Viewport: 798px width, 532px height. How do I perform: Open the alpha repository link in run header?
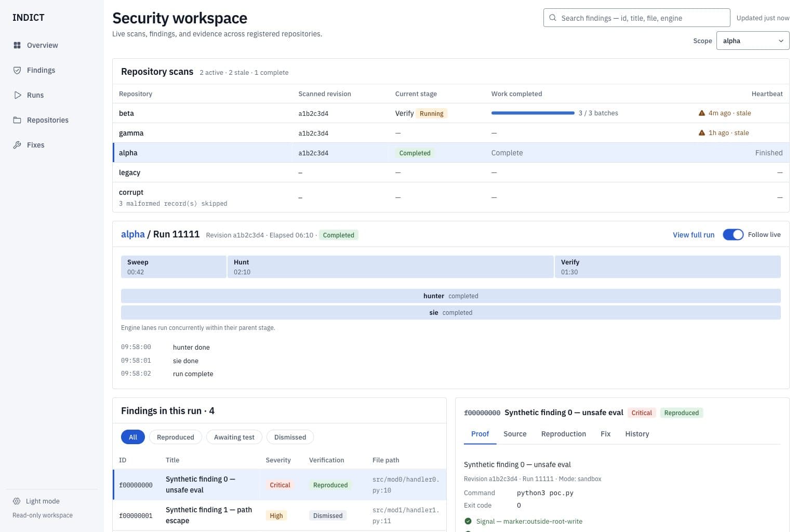coord(133,234)
